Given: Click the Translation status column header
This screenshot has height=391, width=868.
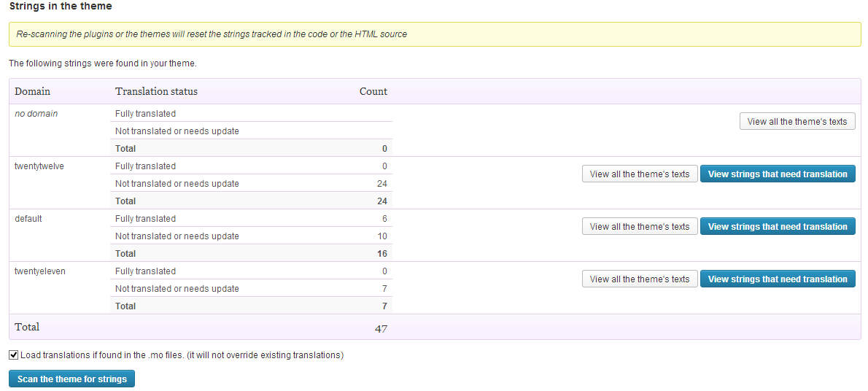Looking at the screenshot, I should (156, 91).
